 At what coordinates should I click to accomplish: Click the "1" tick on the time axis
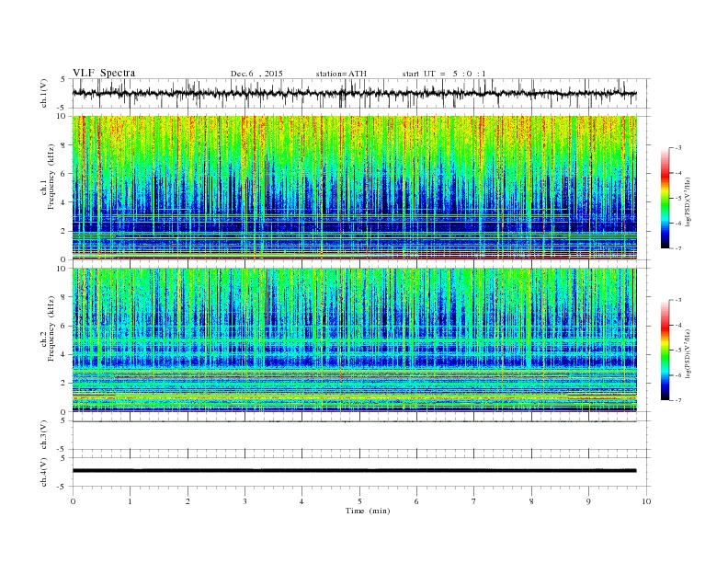click(x=130, y=501)
